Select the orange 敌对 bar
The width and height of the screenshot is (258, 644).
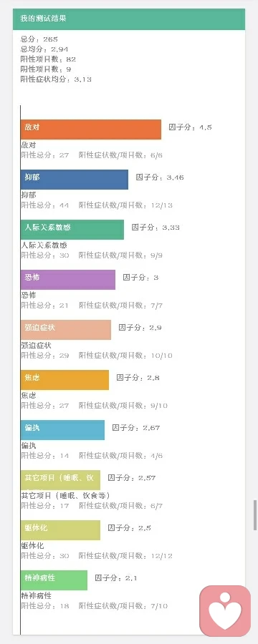(91, 130)
